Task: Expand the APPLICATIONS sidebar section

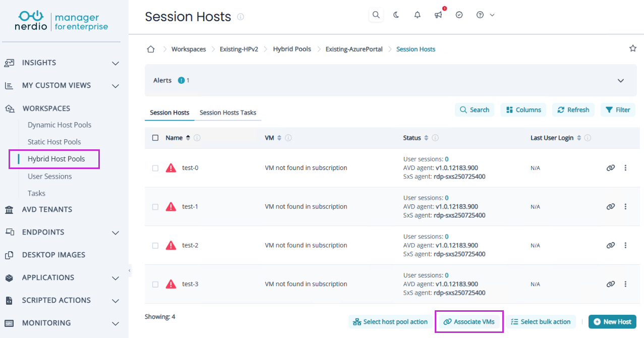Action: pyautogui.click(x=115, y=278)
